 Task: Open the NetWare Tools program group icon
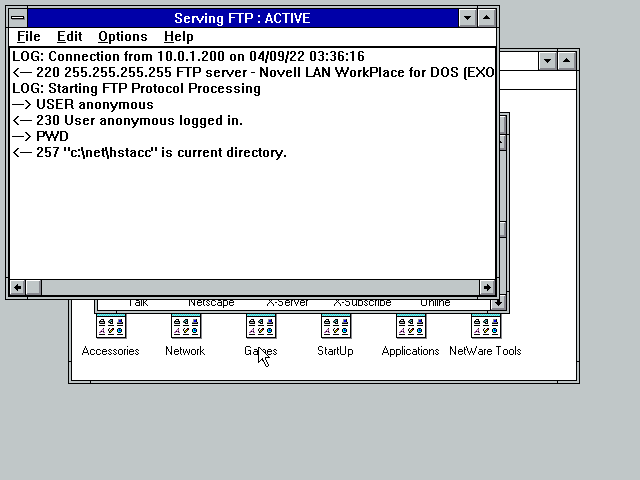(x=486, y=327)
